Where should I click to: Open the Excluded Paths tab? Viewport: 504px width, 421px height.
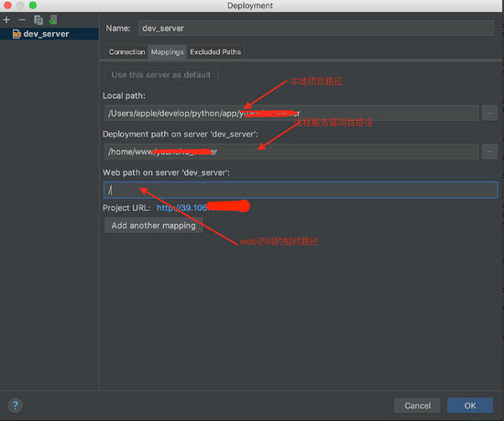215,51
